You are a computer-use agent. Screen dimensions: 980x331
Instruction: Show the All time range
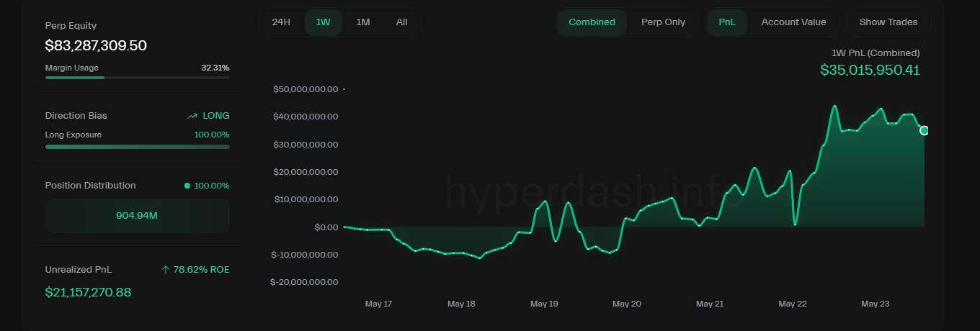(x=401, y=22)
